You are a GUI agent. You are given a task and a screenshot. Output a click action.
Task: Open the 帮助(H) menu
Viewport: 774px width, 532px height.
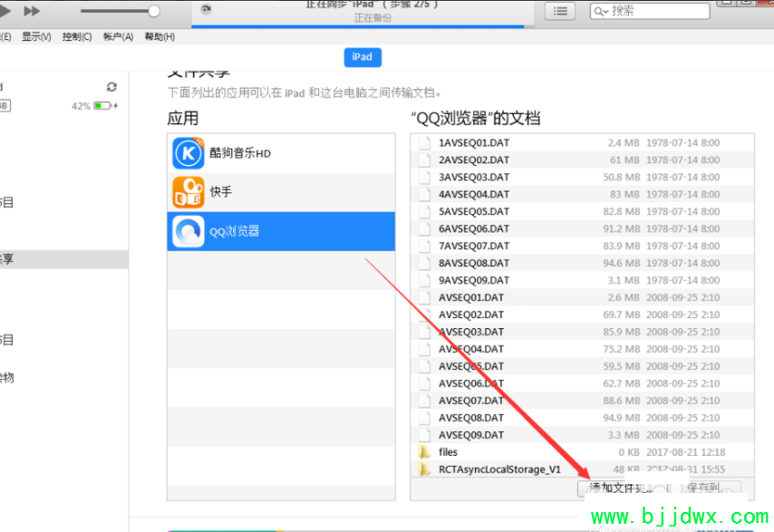click(160, 36)
